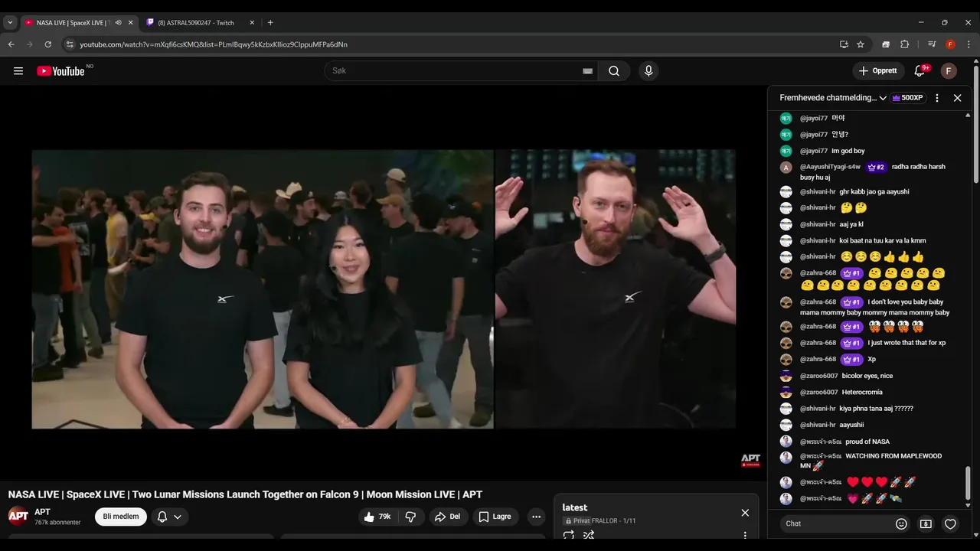Toggle loop playlist in latest panel

569,535
